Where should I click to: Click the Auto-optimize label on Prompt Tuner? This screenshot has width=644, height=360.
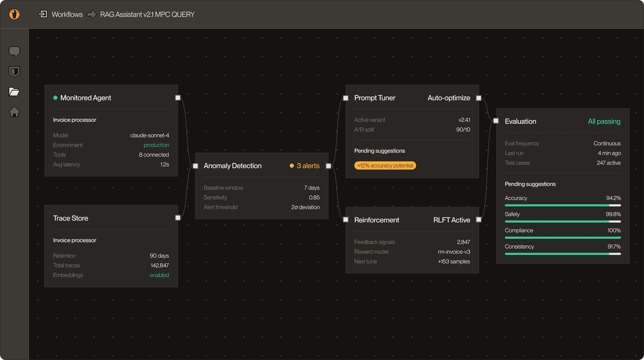pyautogui.click(x=449, y=98)
